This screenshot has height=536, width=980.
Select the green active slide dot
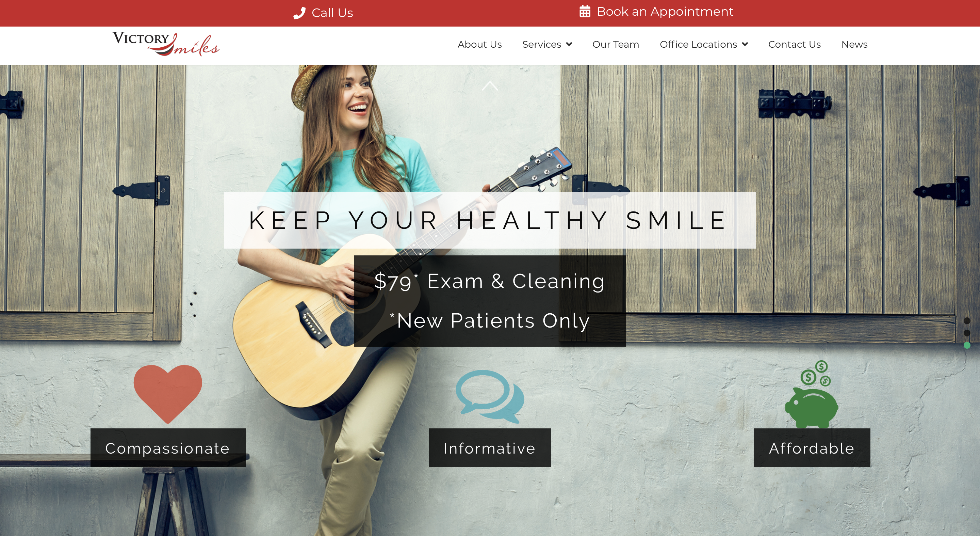pos(967,345)
